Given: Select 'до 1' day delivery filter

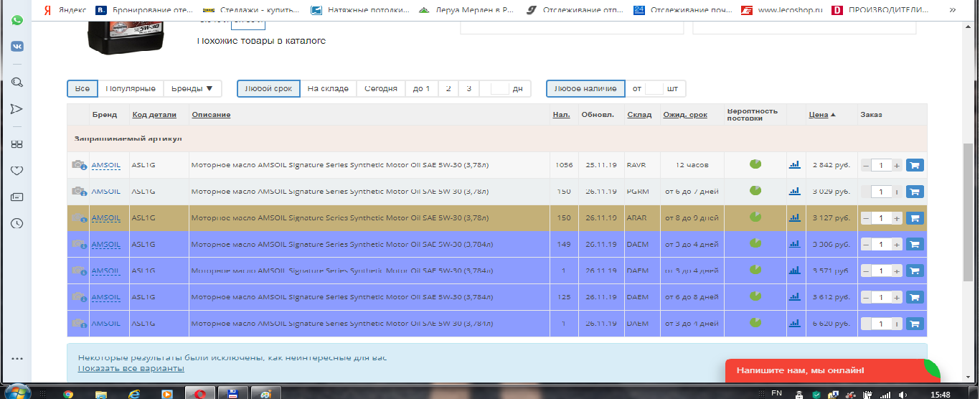Looking at the screenshot, I should pyautogui.click(x=422, y=88).
